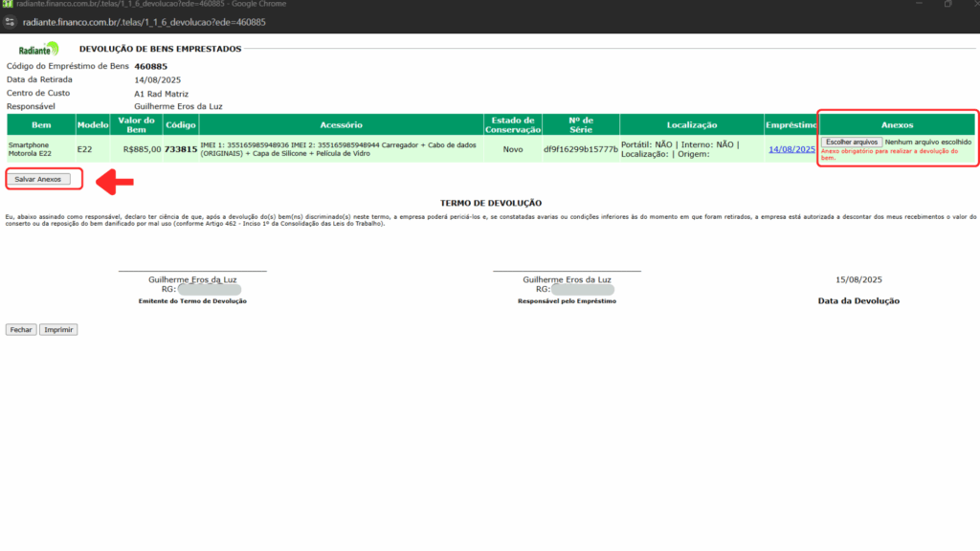Click the Radiante logo
Screen dimensions: 980x551
pyautogui.click(x=38, y=49)
